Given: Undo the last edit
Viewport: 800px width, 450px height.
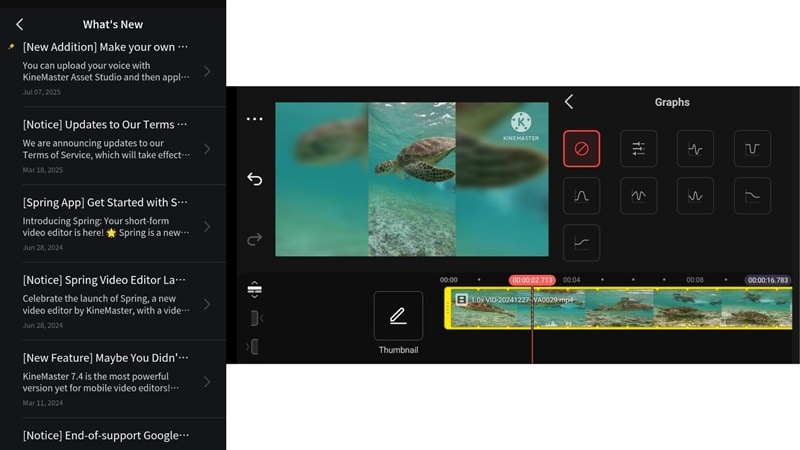Looking at the screenshot, I should pos(255,179).
